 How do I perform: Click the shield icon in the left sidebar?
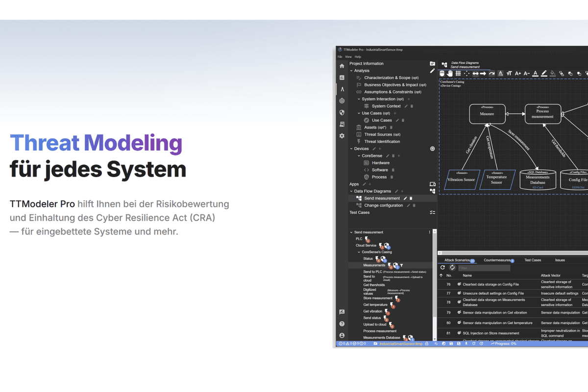coord(342,112)
